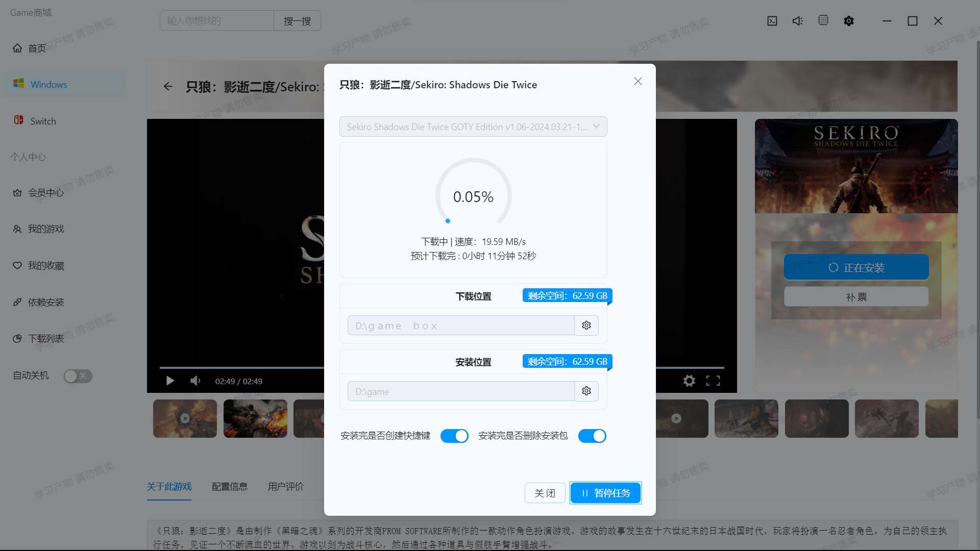Image resolution: width=980 pixels, height=551 pixels.
Task: Click the 正在安装 installing button
Action: (x=856, y=267)
